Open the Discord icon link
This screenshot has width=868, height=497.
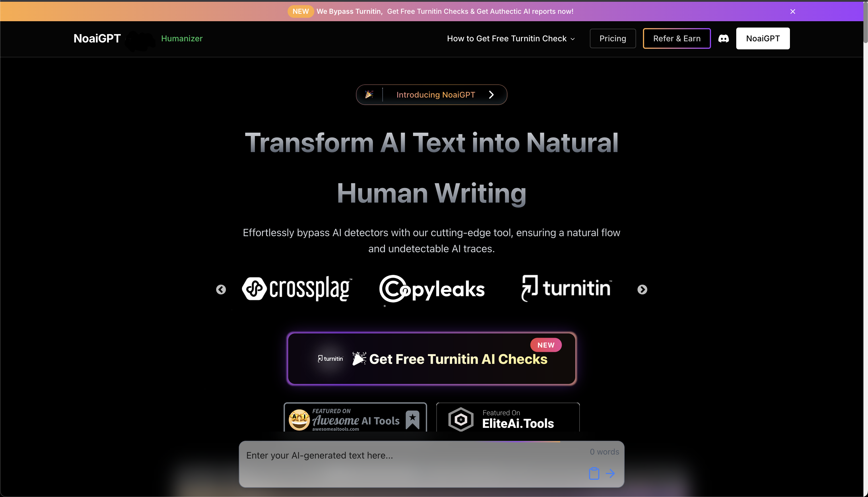point(723,38)
